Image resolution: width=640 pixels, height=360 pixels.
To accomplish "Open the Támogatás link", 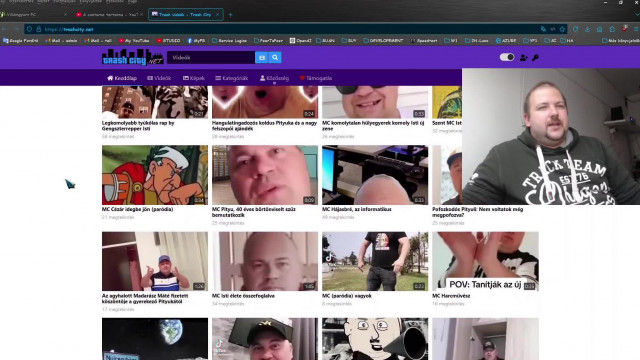I will (x=316, y=78).
